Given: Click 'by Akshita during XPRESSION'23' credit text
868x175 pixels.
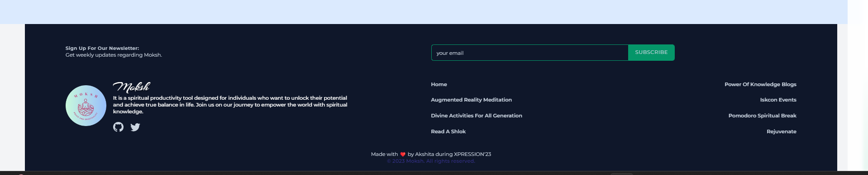Looking at the screenshot, I should tap(449, 154).
